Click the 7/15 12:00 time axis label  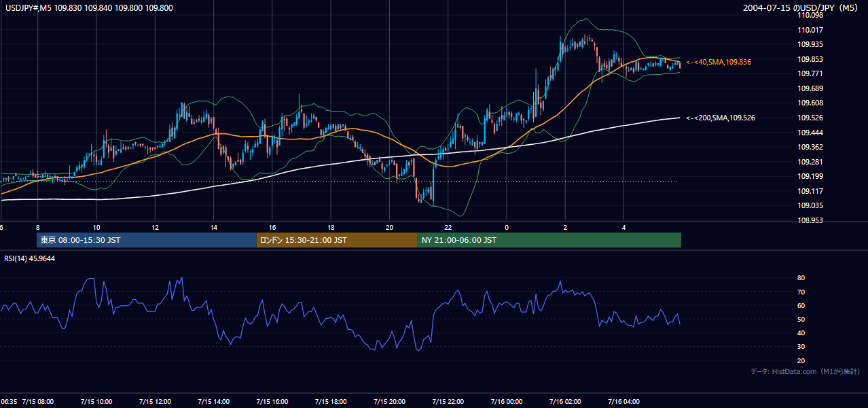(155, 401)
